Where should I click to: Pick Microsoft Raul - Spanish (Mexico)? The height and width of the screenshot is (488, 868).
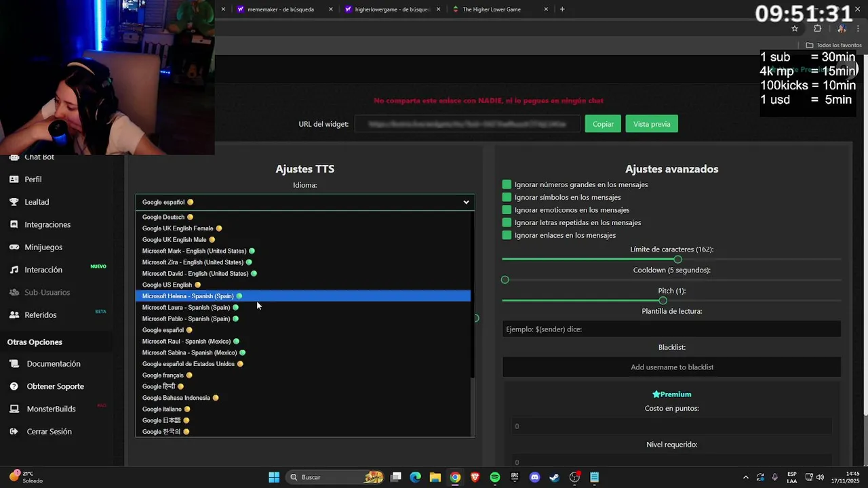[303, 341]
